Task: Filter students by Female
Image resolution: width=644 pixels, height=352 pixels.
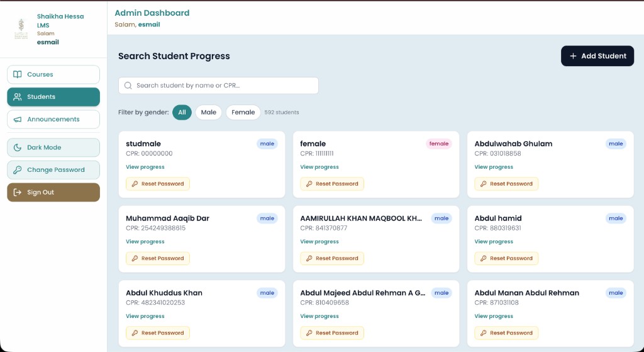Action: click(243, 112)
